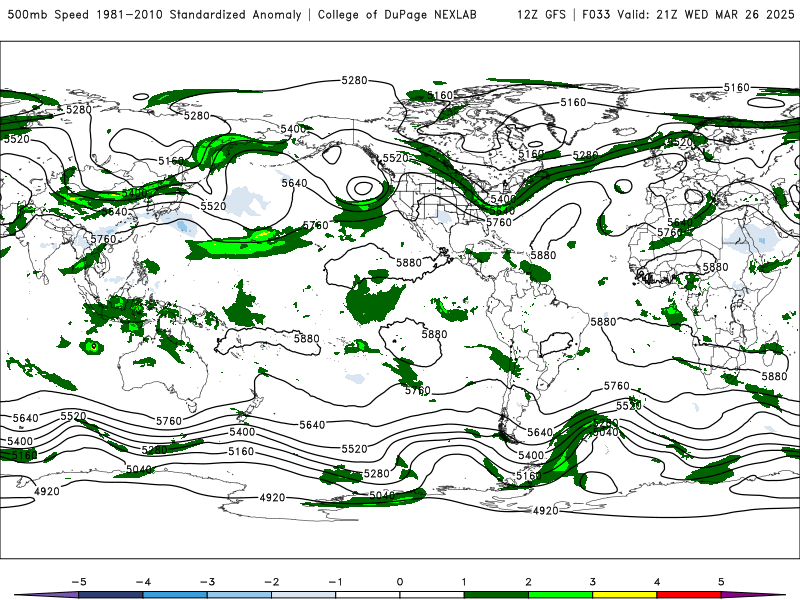
Task: Click the 'College of DuPage NEXLAB' label
Action: coord(397,14)
